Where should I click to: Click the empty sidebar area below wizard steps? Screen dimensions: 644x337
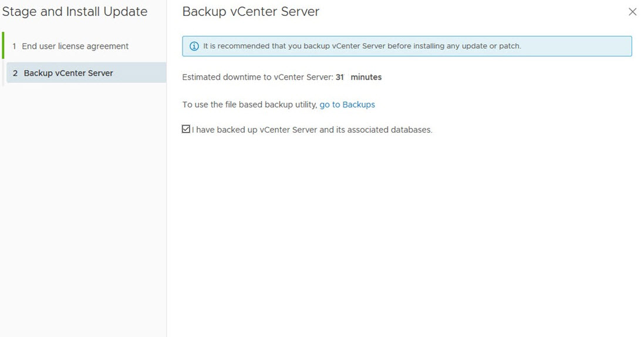(84, 210)
